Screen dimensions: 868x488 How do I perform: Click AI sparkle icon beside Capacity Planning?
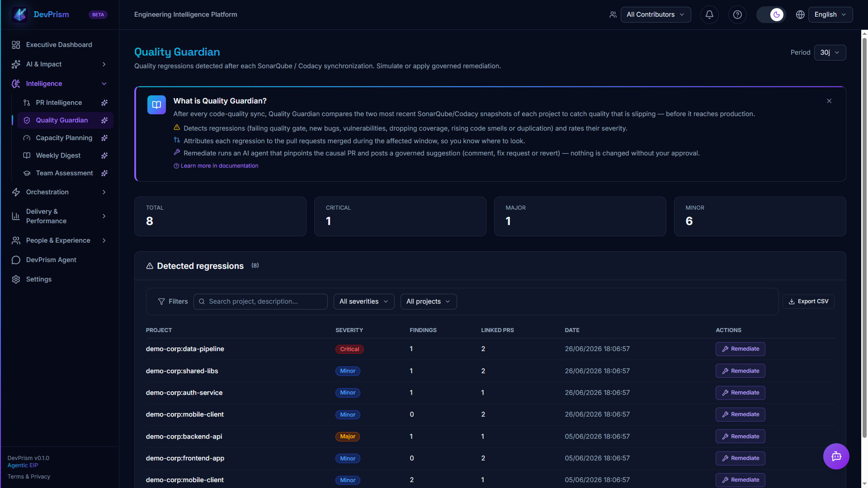[104, 138]
